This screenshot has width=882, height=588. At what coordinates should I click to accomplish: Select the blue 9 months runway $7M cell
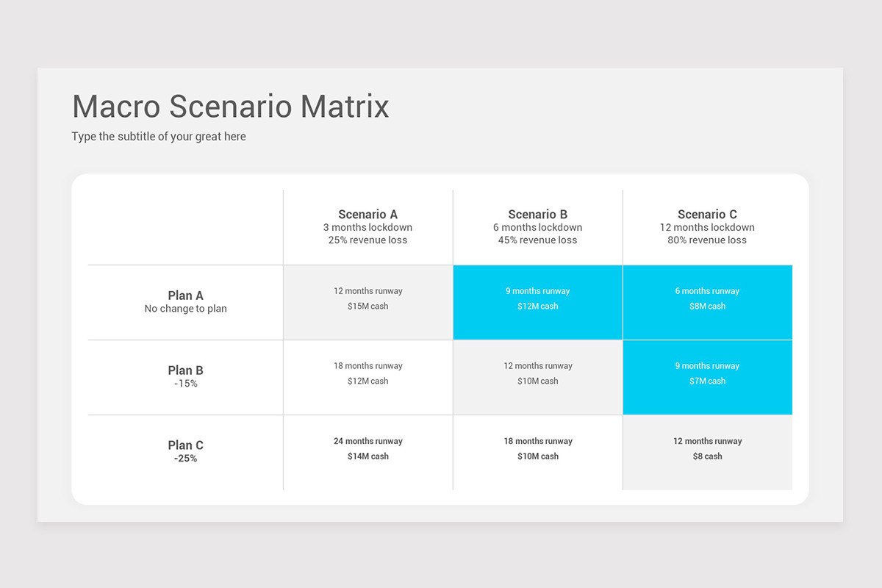(708, 377)
